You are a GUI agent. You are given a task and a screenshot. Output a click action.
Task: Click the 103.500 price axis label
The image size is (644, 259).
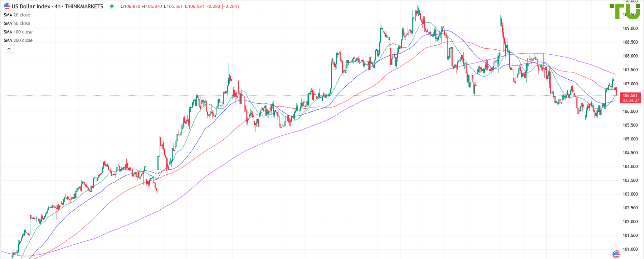coord(630,180)
